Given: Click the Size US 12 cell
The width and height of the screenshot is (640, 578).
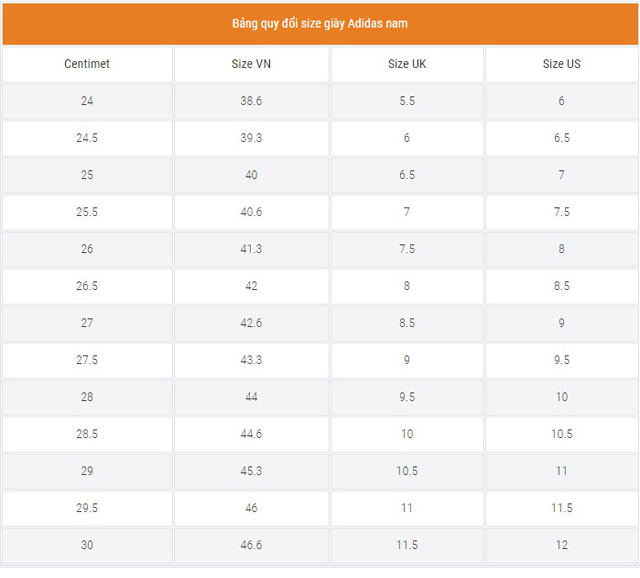Looking at the screenshot, I should [x=562, y=545].
